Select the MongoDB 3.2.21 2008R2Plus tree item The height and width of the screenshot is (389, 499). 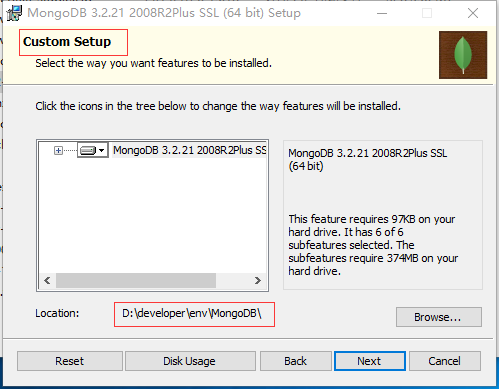coord(190,150)
